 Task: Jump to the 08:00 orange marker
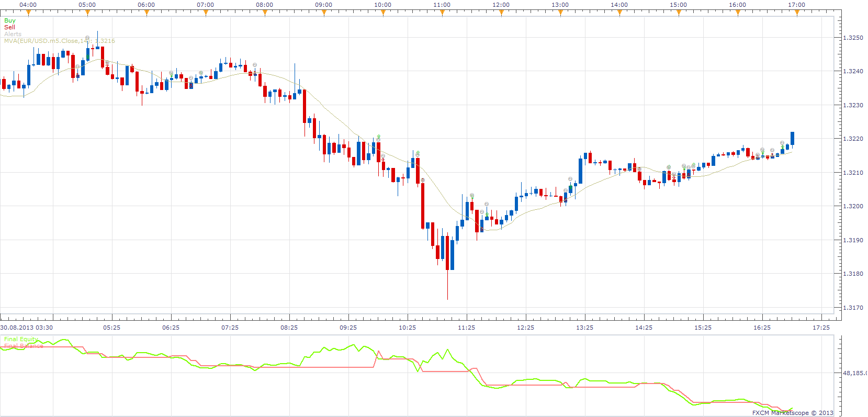pos(265,13)
